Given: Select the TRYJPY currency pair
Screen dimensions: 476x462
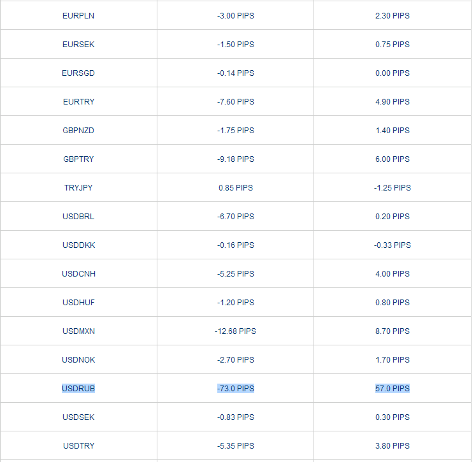Looking at the screenshot, I should pyautogui.click(x=78, y=187).
